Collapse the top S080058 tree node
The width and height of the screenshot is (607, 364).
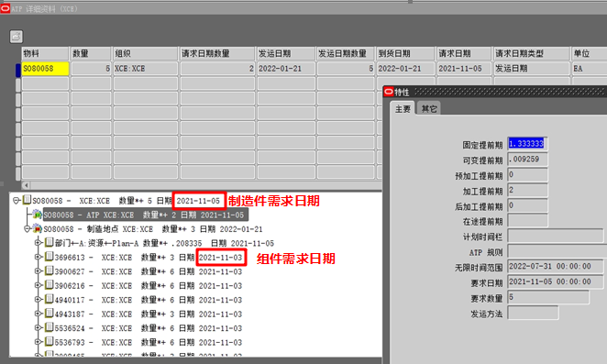17,201
